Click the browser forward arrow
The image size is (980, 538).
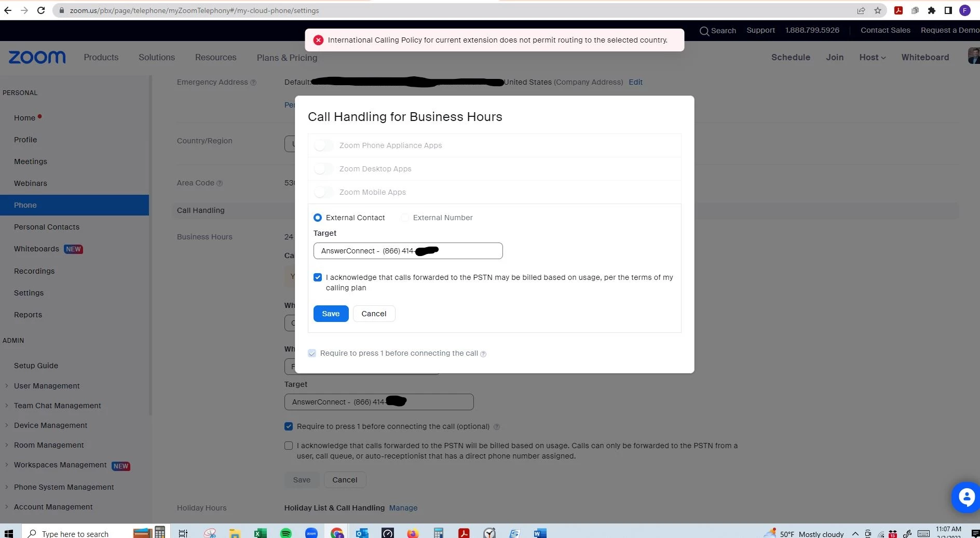(x=24, y=10)
